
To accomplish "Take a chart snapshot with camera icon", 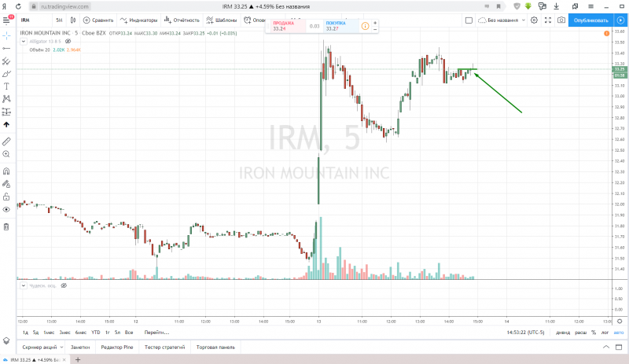I will [x=561, y=20].
